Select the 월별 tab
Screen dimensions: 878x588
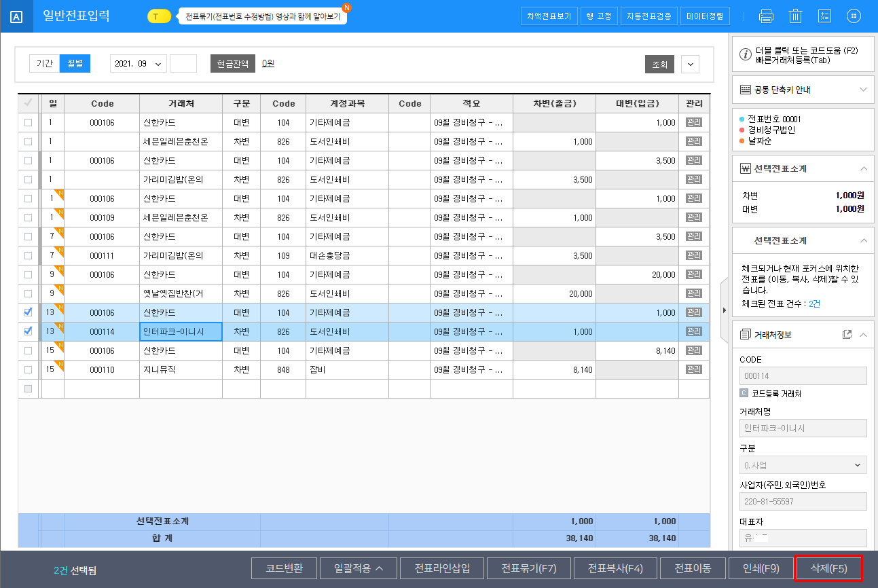[75, 64]
